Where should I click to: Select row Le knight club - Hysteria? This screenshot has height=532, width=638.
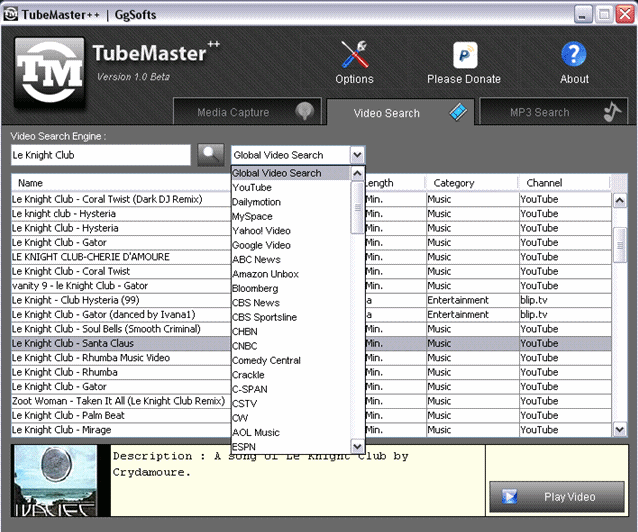[311, 214]
